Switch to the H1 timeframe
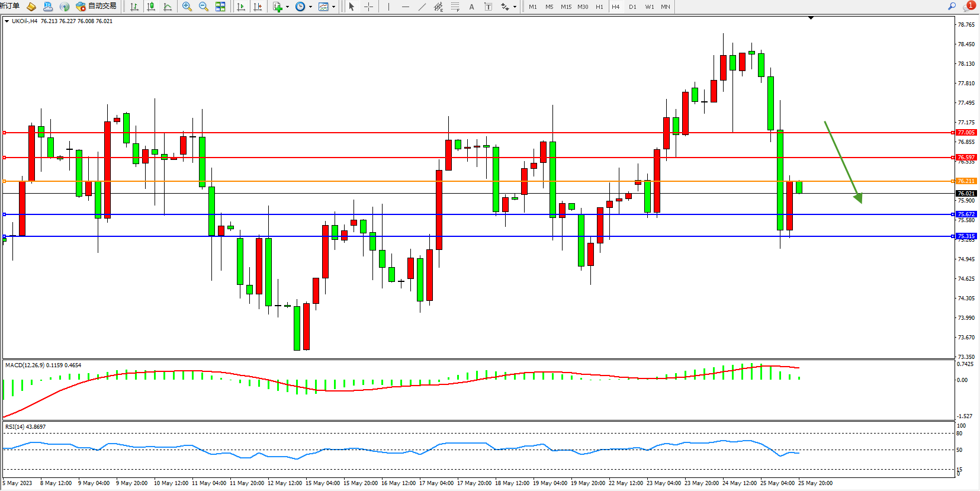This screenshot has width=980, height=491. 599,7
